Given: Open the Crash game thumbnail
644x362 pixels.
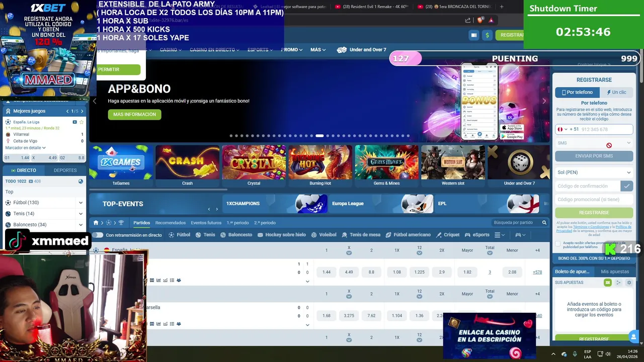Looking at the screenshot, I should pos(187,166).
